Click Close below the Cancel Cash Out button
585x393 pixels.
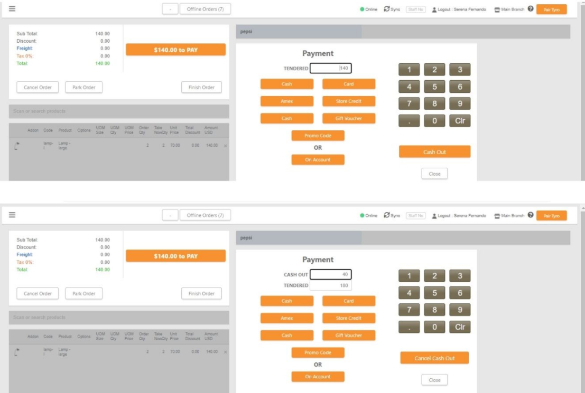coord(435,380)
